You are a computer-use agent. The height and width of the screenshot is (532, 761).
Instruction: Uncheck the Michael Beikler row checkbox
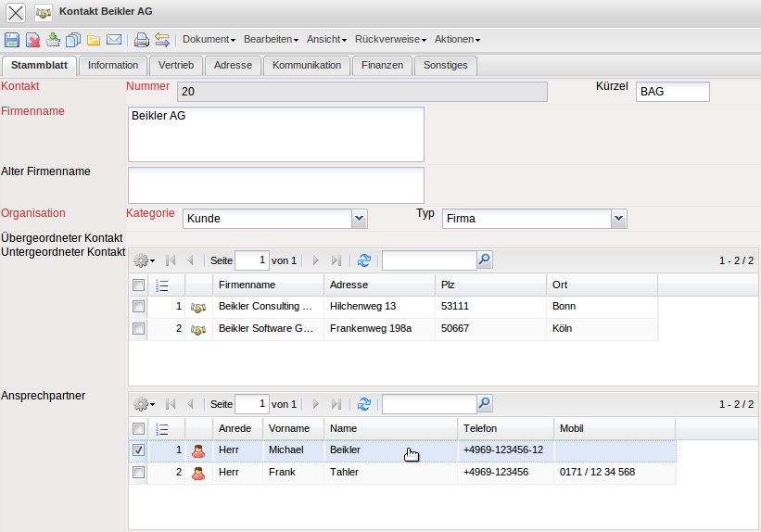tap(138, 450)
